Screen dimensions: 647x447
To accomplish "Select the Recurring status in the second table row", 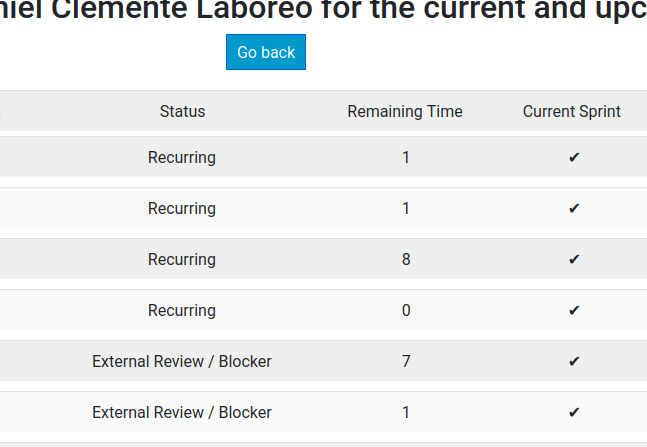I will tap(182, 209).
